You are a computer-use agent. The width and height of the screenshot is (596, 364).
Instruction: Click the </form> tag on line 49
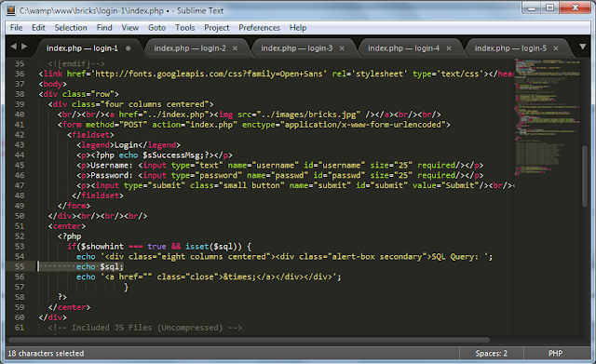click(74, 206)
